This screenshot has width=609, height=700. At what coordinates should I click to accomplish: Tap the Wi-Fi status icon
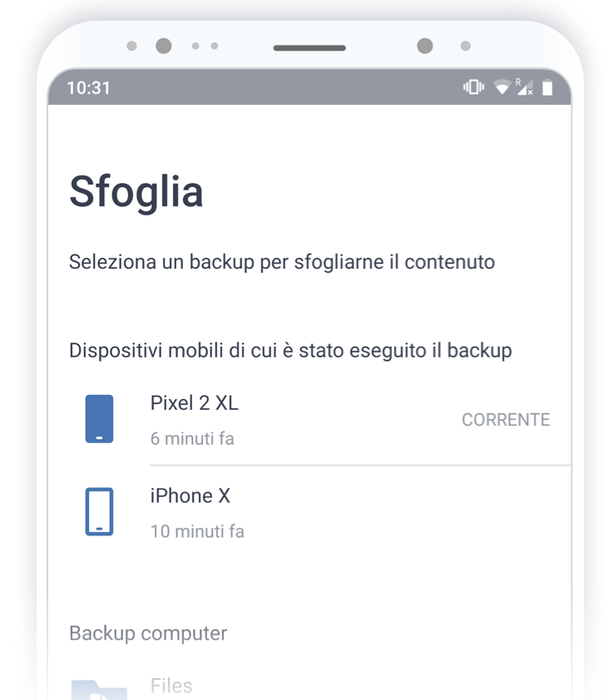pos(501,87)
